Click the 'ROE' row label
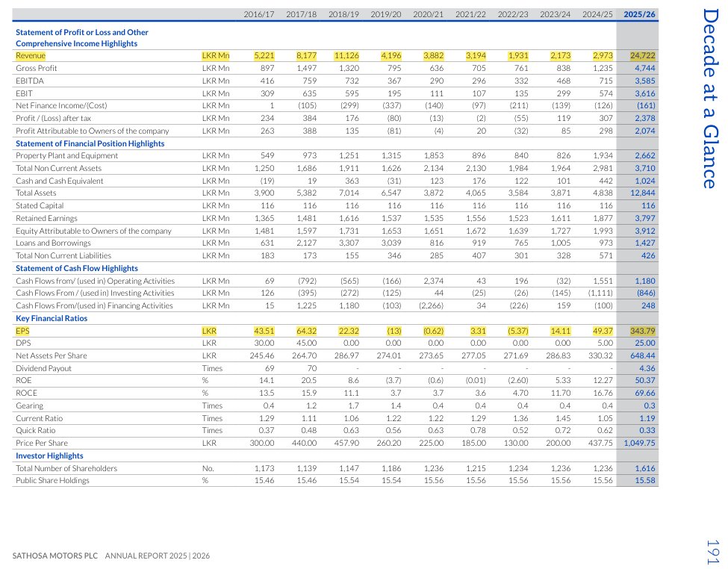Screen dimensions: 728x569 coord(23,380)
